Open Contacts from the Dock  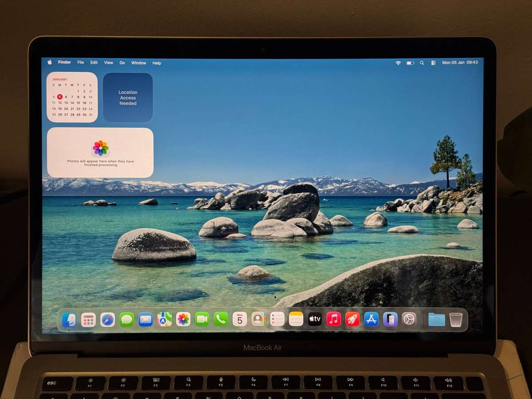click(x=258, y=319)
